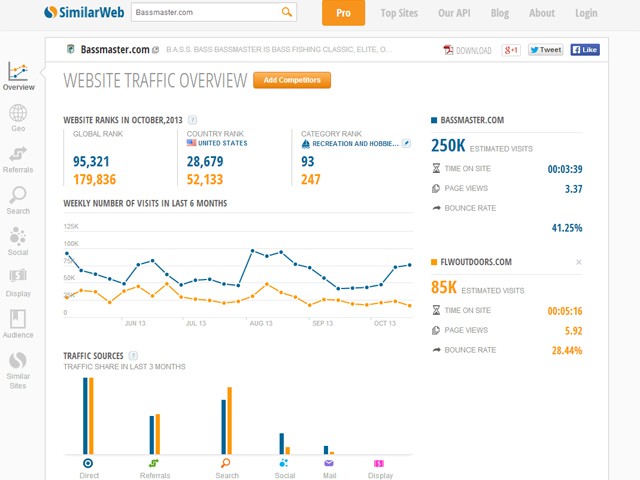
Task: Open the About page
Action: click(542, 13)
